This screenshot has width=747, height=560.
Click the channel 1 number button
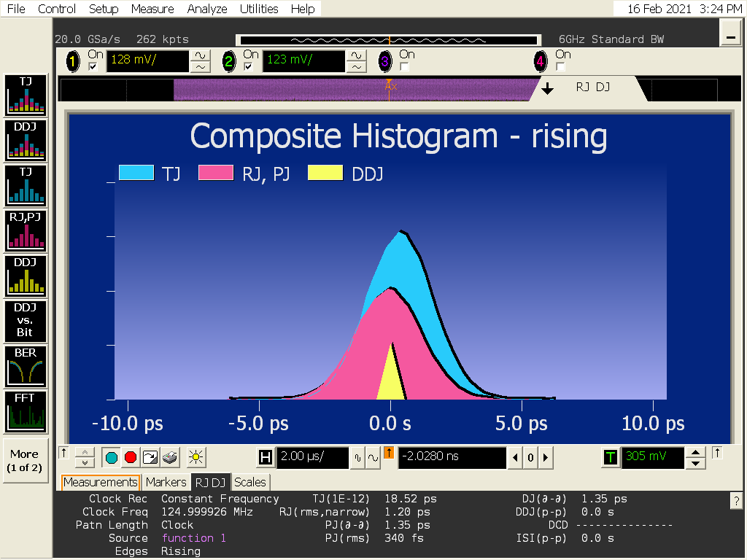(73, 61)
